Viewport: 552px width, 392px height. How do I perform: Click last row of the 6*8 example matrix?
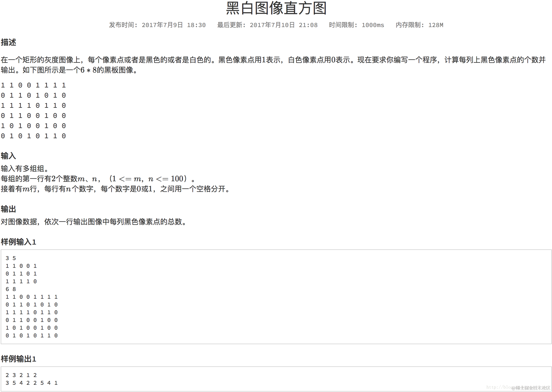pos(33,136)
